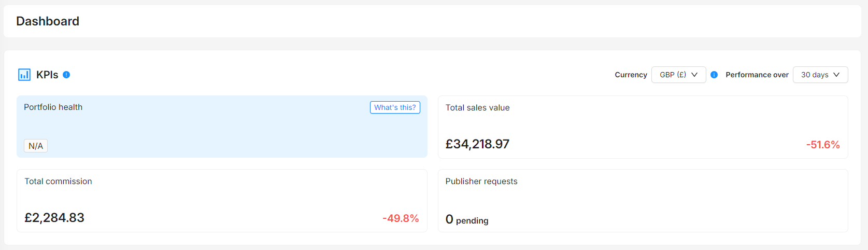
Task: Click the KPIs bar chart icon
Action: [24, 75]
